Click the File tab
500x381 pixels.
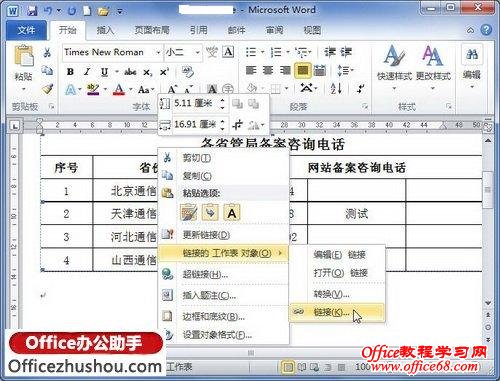[26, 30]
